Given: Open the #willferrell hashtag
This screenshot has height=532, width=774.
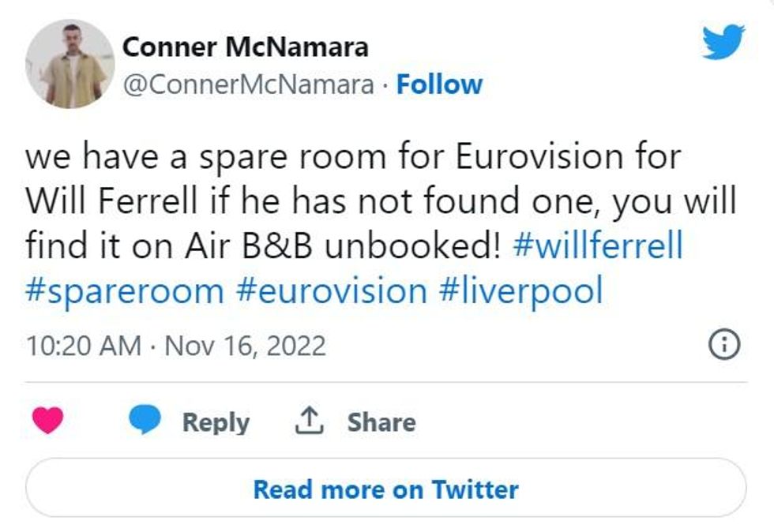Looking at the screenshot, I should (x=597, y=246).
